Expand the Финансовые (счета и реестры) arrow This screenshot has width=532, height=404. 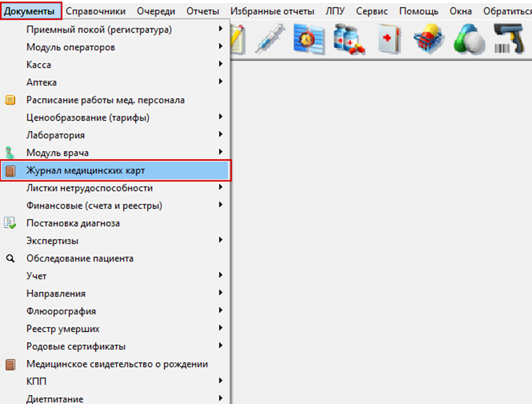(x=220, y=205)
